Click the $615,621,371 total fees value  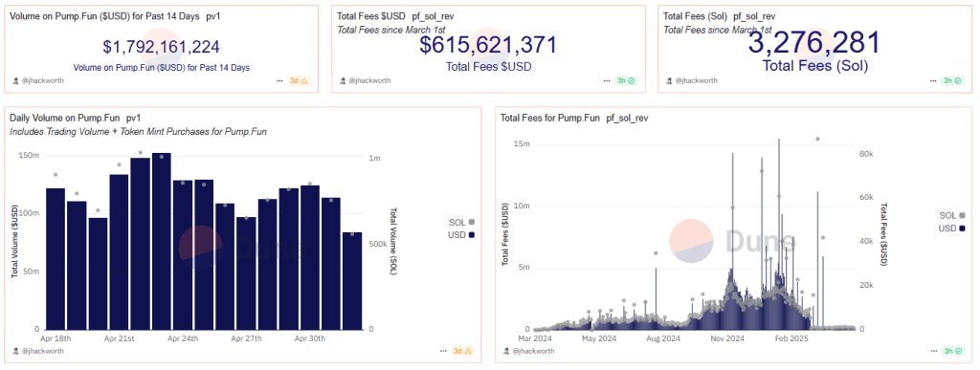(x=488, y=46)
